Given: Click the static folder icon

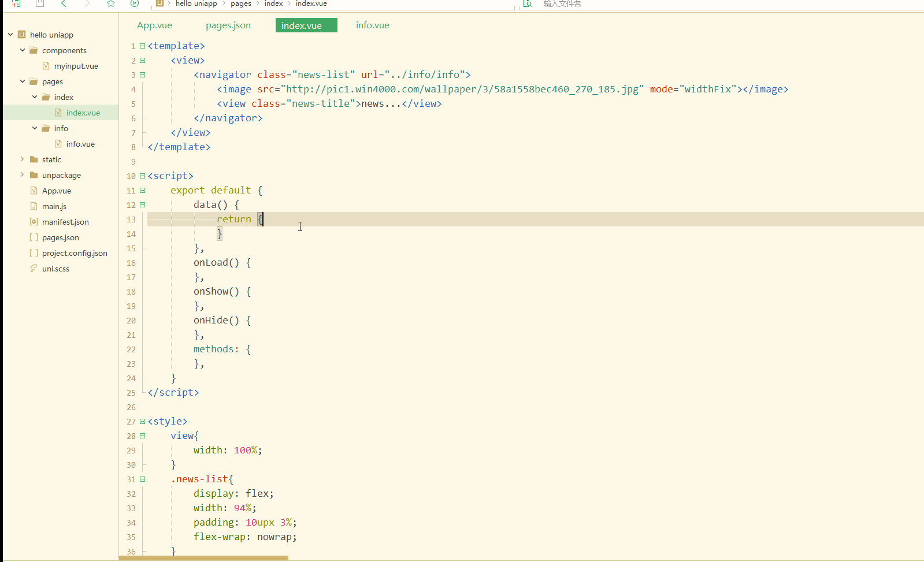Looking at the screenshot, I should click(x=34, y=159).
